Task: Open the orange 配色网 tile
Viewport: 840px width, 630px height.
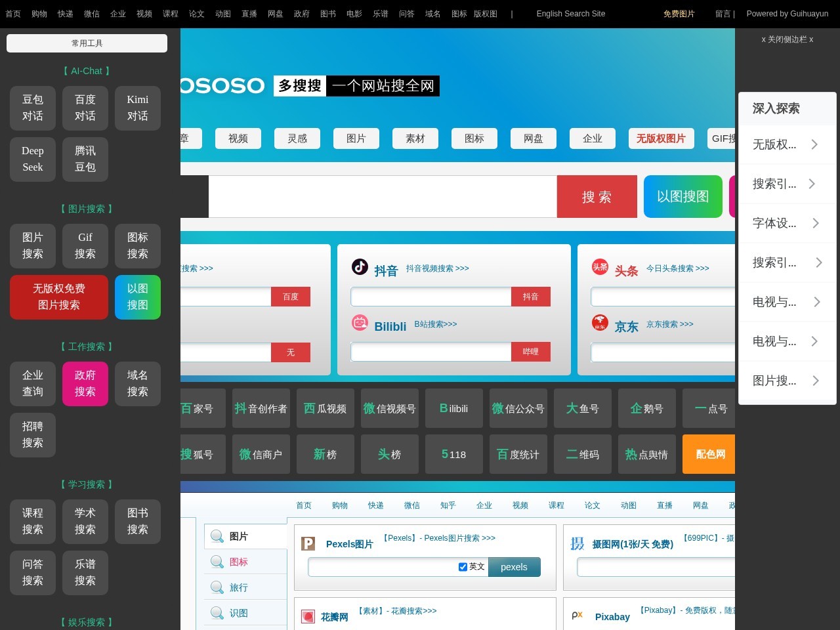Action: [709, 454]
